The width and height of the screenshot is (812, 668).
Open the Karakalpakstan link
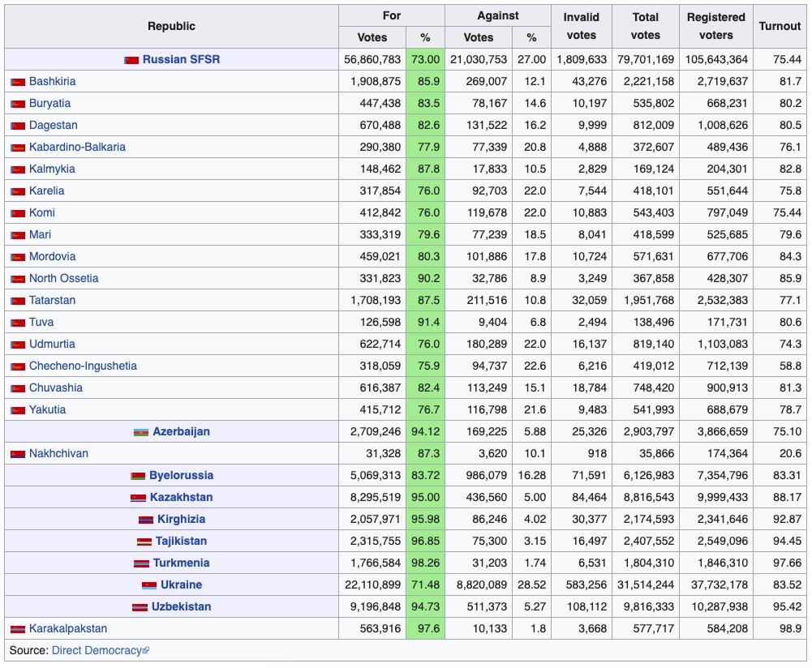pyautogui.click(x=68, y=628)
